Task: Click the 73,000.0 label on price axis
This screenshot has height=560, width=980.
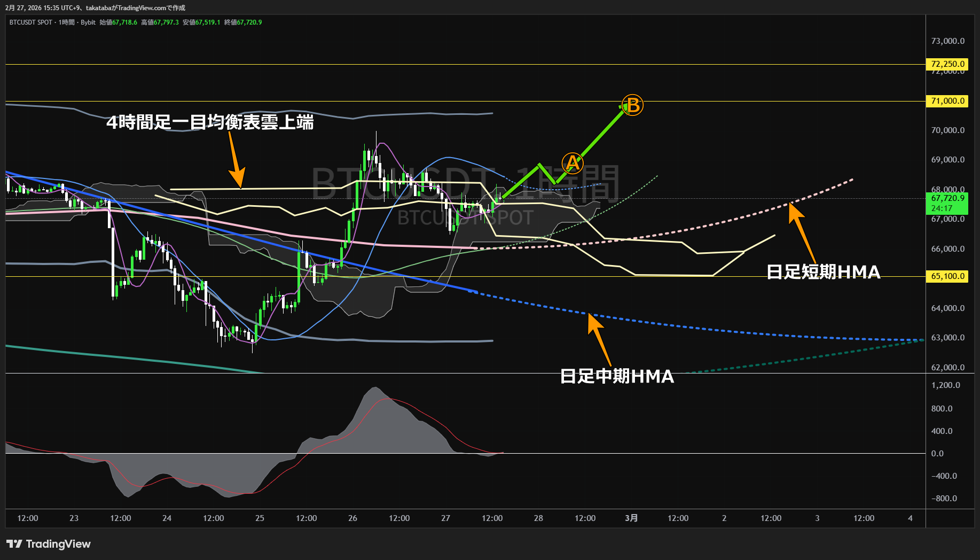Action: click(x=947, y=41)
